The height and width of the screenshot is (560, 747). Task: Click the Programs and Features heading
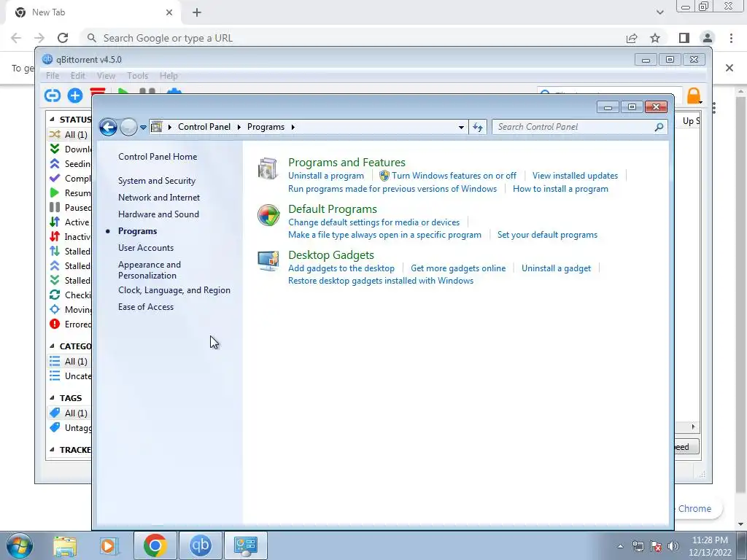[x=347, y=163]
